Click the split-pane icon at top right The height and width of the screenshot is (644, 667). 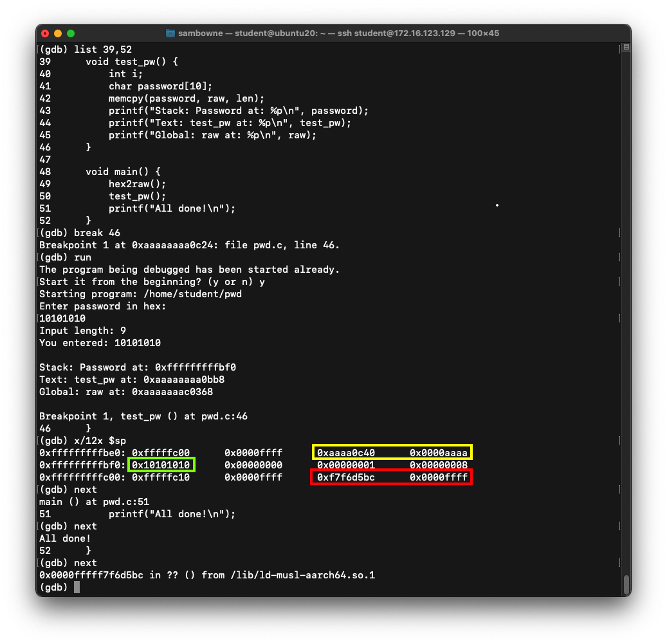pyautogui.click(x=626, y=47)
